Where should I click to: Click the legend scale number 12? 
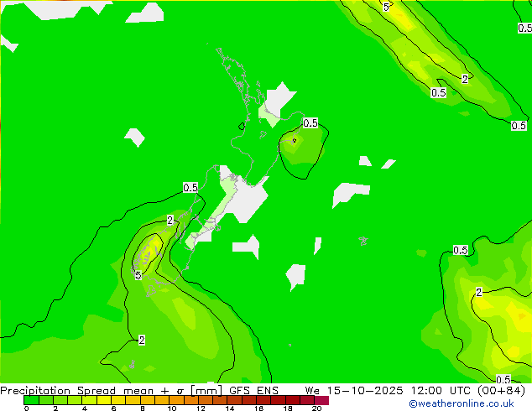coord(201,408)
